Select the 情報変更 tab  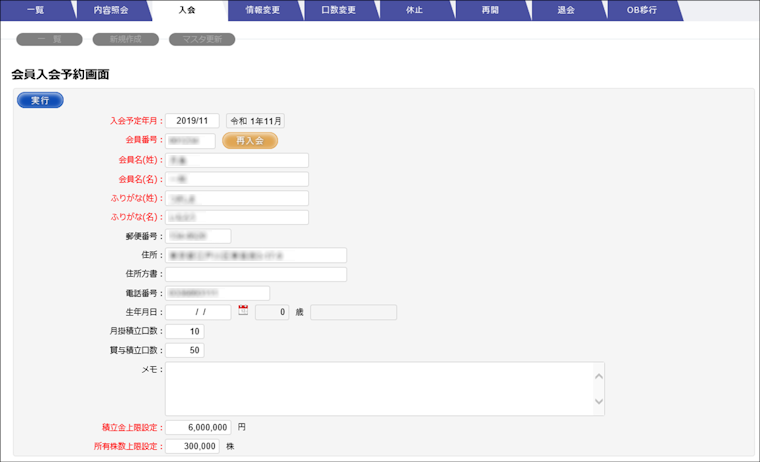tap(262, 10)
